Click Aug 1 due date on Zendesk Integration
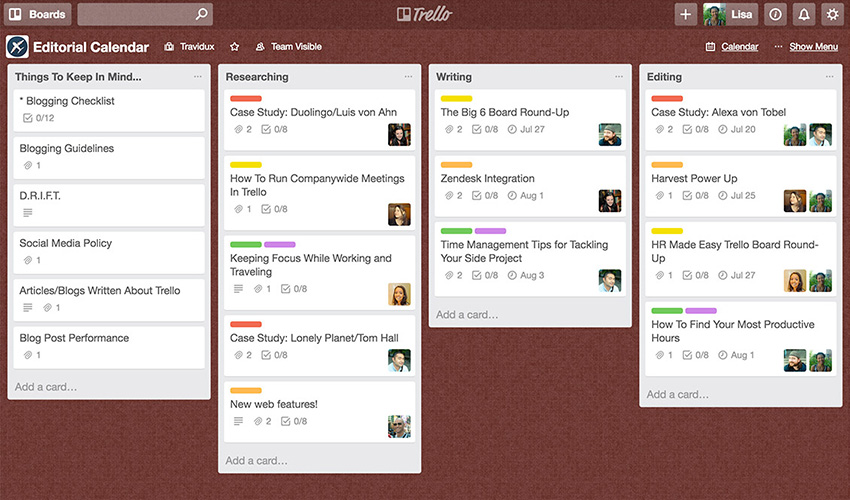The image size is (850, 500). 525,195
